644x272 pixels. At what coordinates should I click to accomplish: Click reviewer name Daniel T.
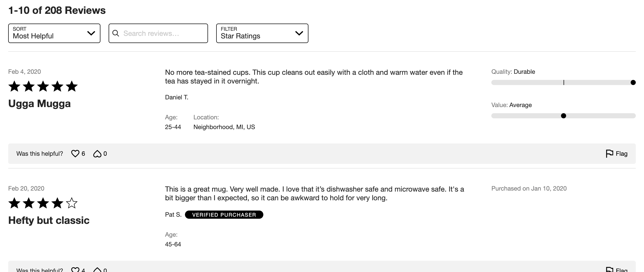(x=176, y=97)
